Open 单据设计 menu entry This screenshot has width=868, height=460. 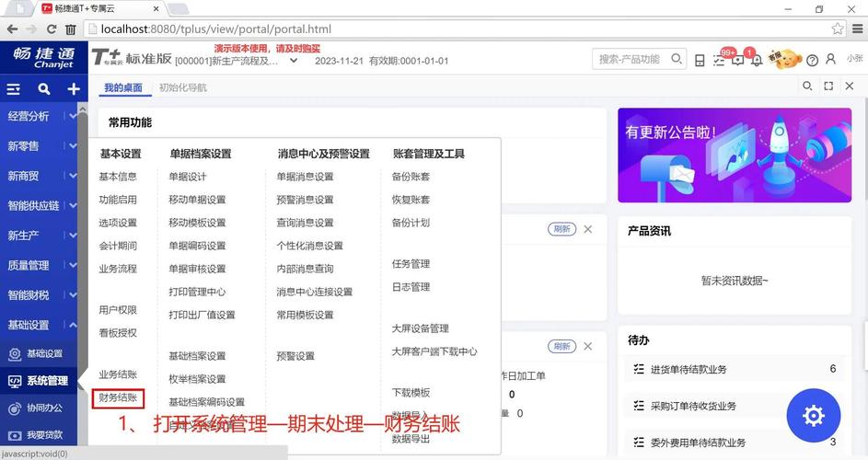(188, 177)
